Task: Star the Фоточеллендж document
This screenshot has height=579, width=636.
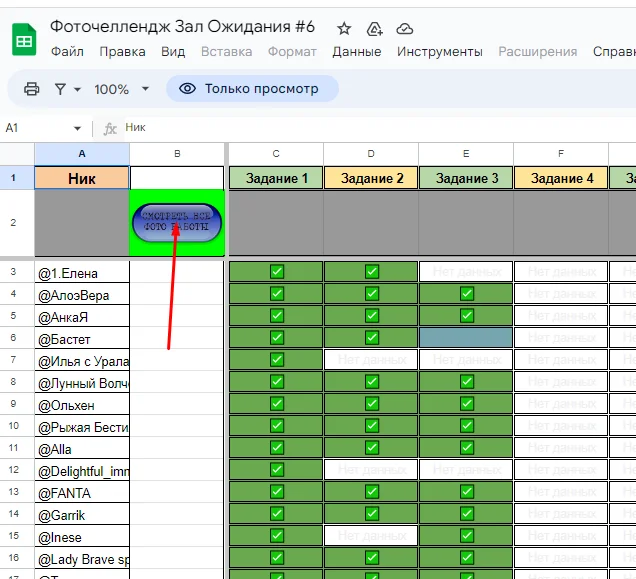Action: tap(344, 28)
